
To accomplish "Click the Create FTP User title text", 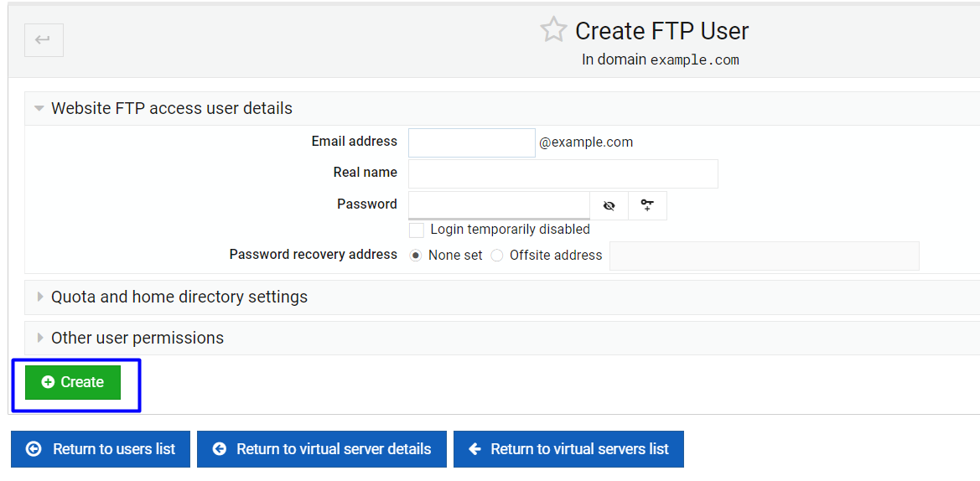I will click(x=662, y=31).
